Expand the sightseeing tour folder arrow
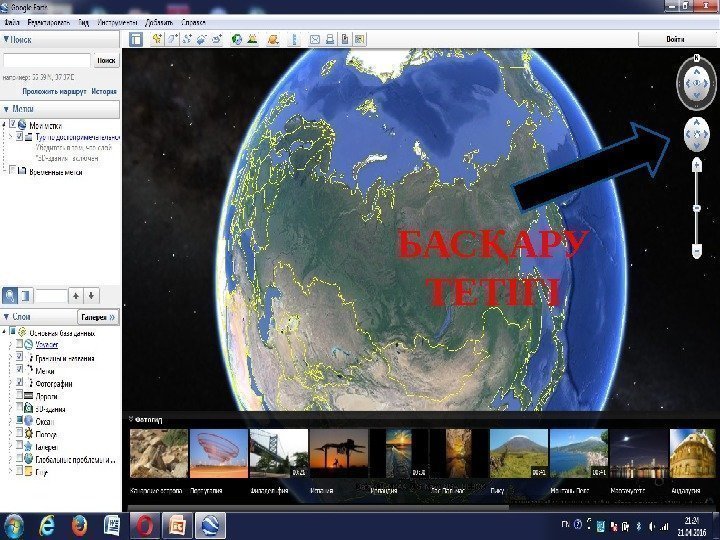 click(x=11, y=137)
